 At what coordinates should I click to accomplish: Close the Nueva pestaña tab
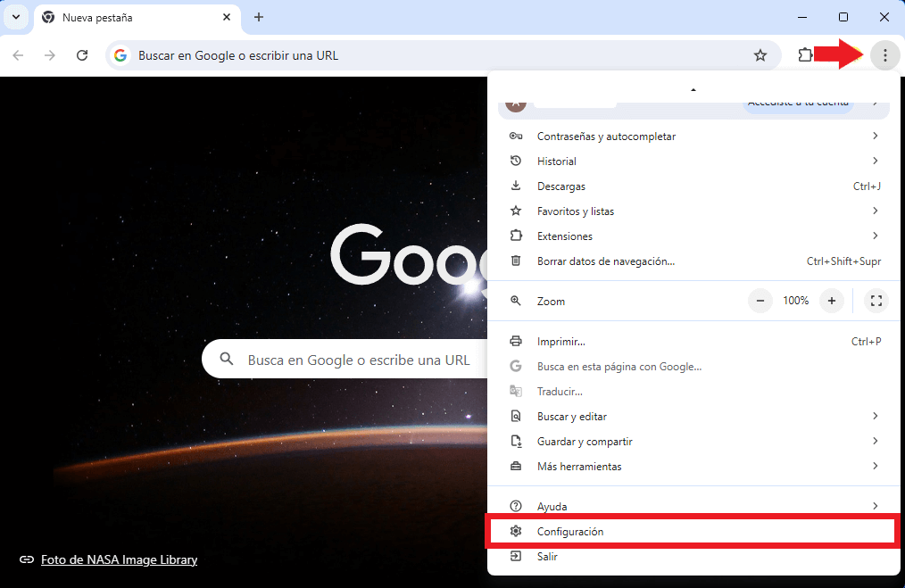[227, 17]
